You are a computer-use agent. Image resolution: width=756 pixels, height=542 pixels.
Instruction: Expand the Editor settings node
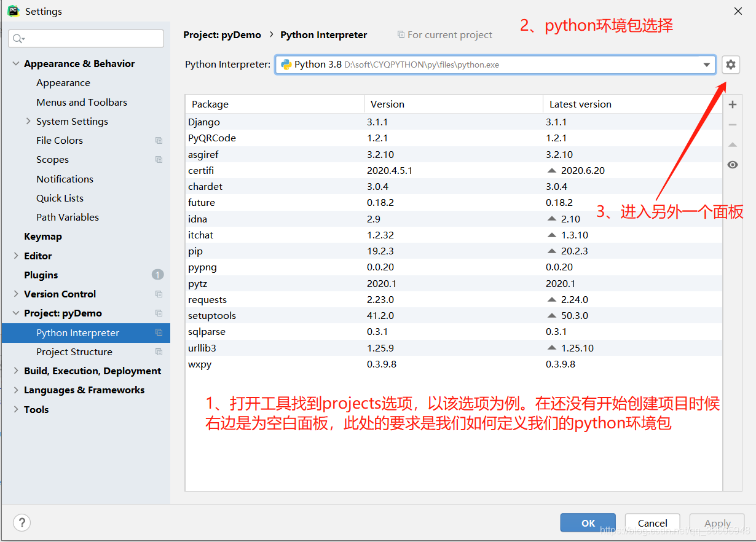tap(16, 256)
